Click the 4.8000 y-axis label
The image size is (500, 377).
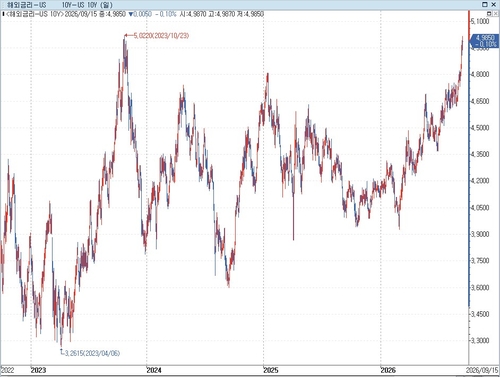(x=480, y=74)
